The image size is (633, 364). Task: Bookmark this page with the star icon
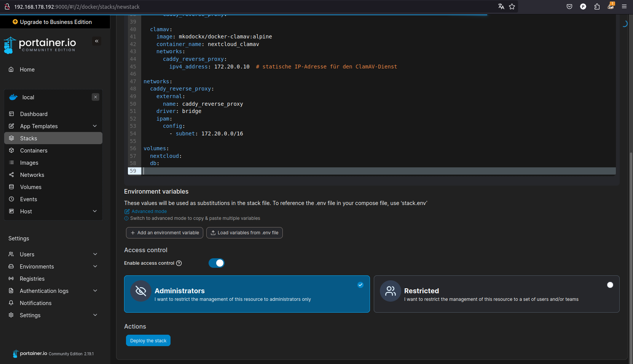(x=512, y=6)
